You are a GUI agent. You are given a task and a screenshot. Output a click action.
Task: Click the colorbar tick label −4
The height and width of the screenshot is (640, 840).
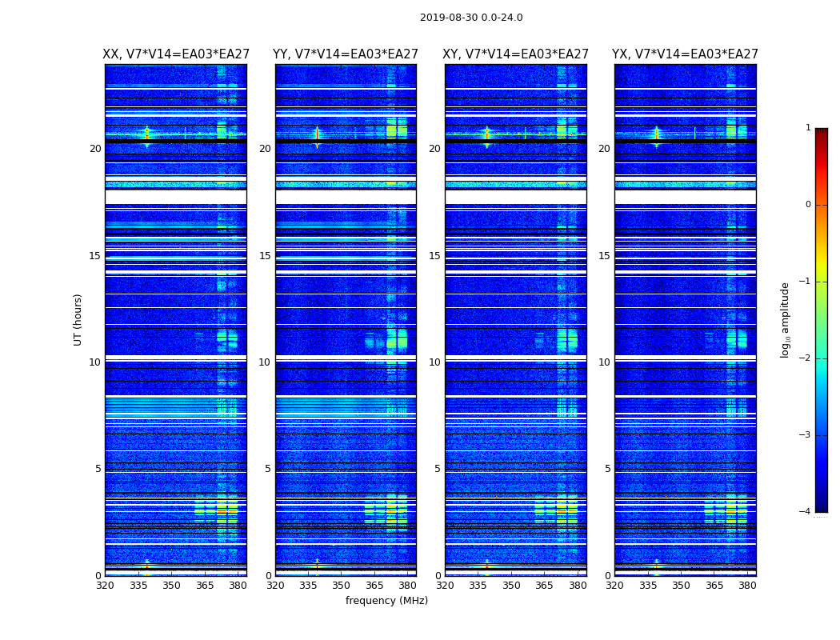pyautogui.click(x=805, y=512)
